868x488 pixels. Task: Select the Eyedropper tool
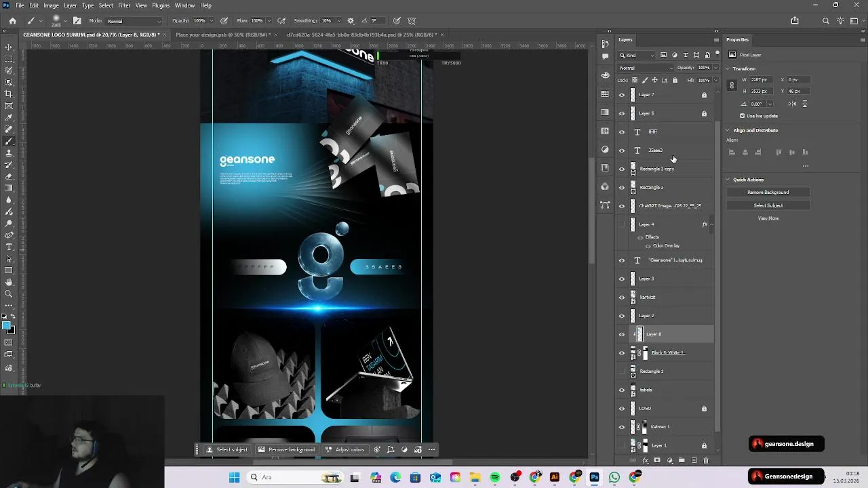pos(9,117)
